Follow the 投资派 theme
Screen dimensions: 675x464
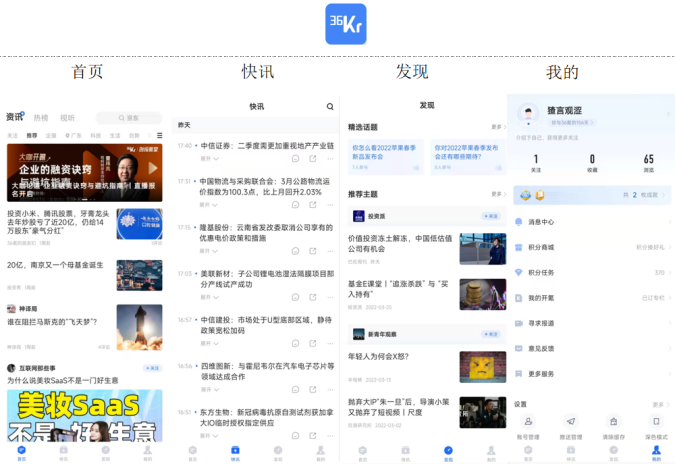(x=490, y=216)
